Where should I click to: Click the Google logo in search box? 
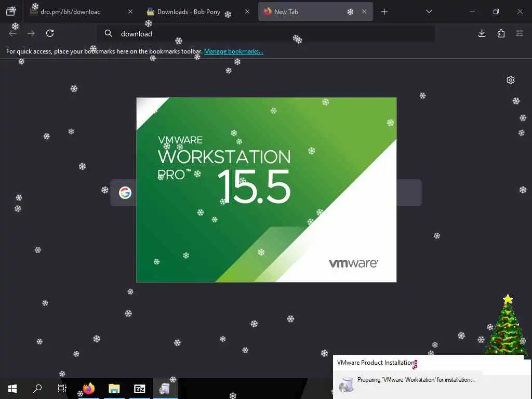125,193
